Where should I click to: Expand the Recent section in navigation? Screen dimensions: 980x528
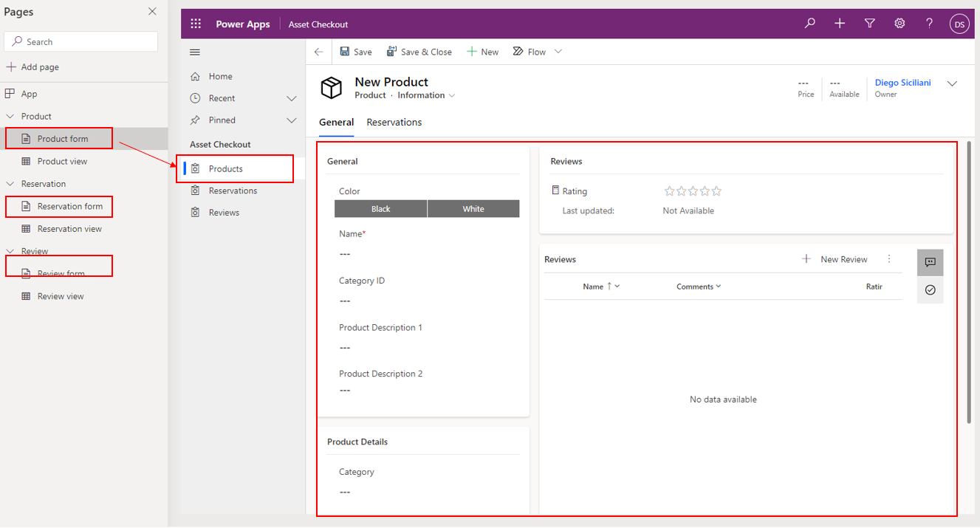coord(292,97)
